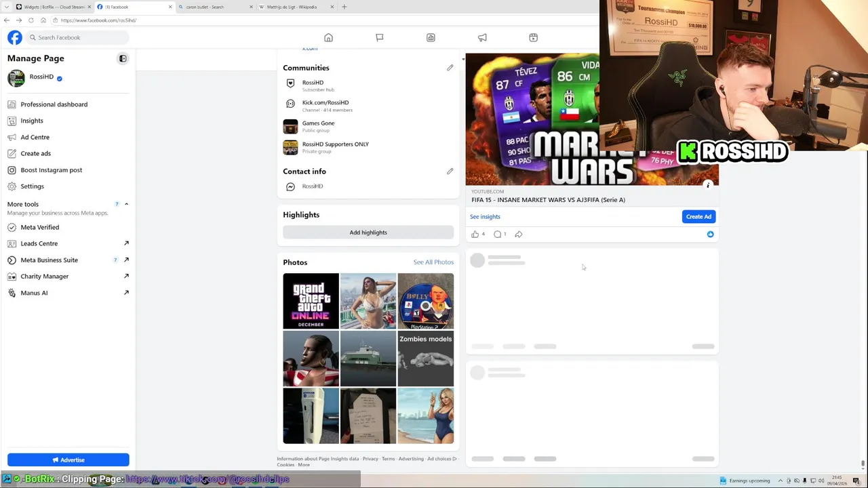Screen dimensions: 868x488
Task: Open the PlayStation 2 Bully cover photo
Action: (425, 301)
